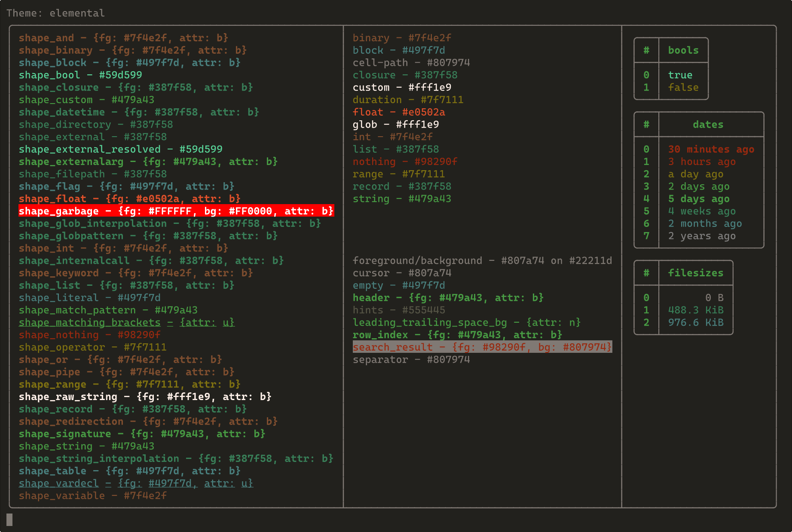Click the foreground/background color line
Image resolution: width=792 pixels, height=532 pixels.
pyautogui.click(x=483, y=261)
